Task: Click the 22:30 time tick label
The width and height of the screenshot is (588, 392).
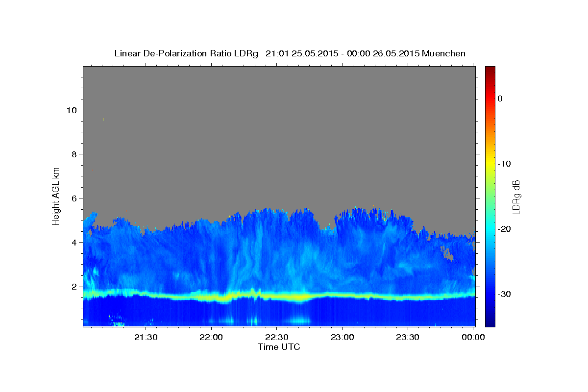Action: (277, 337)
